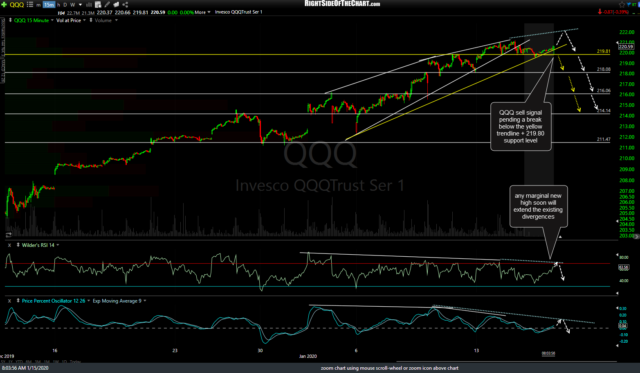Select the Daily 'D' timeframe button

(65, 4)
